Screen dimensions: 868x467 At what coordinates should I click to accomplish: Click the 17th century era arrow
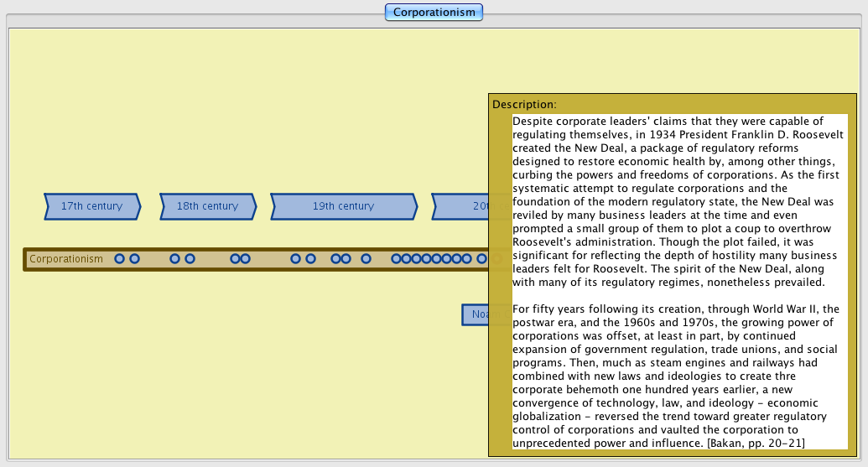(x=92, y=206)
